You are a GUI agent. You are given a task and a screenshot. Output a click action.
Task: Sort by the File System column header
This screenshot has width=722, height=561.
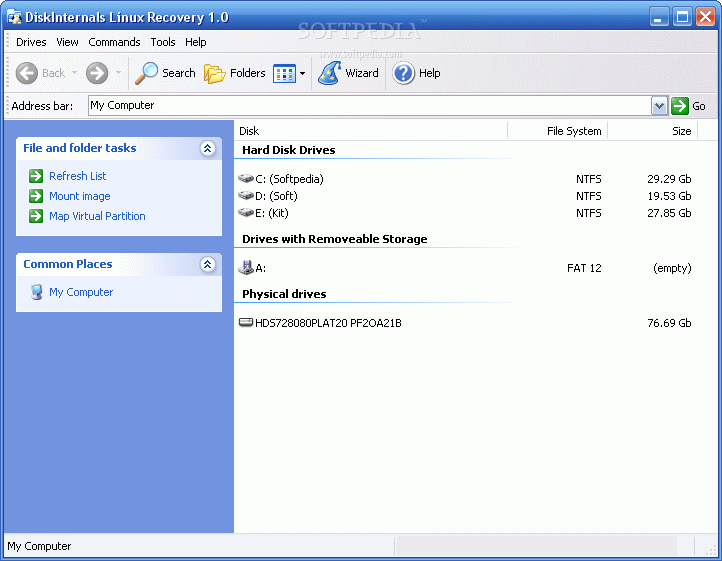point(558,131)
